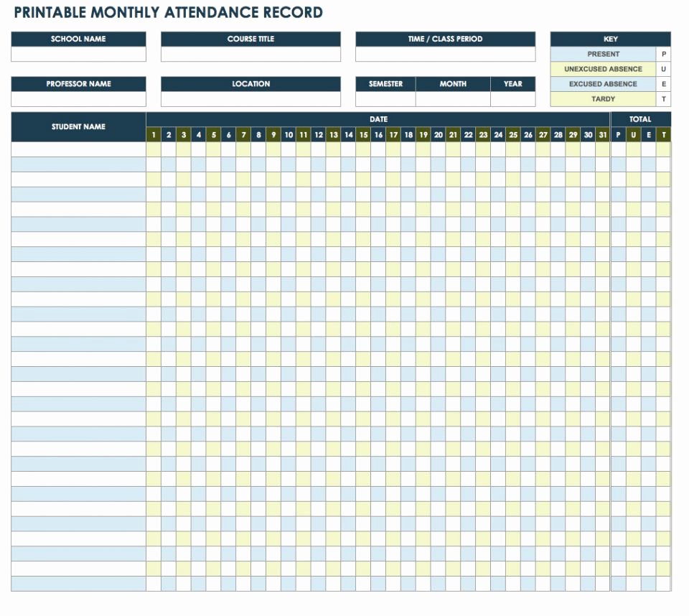Click the Course Title input field
The height and width of the screenshot is (616, 689).
point(250,54)
